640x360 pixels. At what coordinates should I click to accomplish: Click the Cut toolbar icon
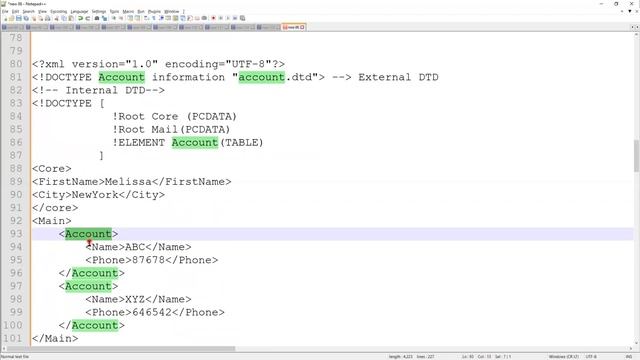click(x=57, y=18)
